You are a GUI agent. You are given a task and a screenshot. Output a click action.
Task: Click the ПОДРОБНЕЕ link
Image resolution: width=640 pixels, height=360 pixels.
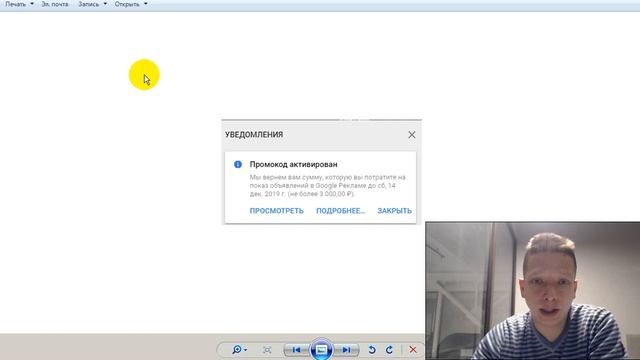click(x=340, y=211)
